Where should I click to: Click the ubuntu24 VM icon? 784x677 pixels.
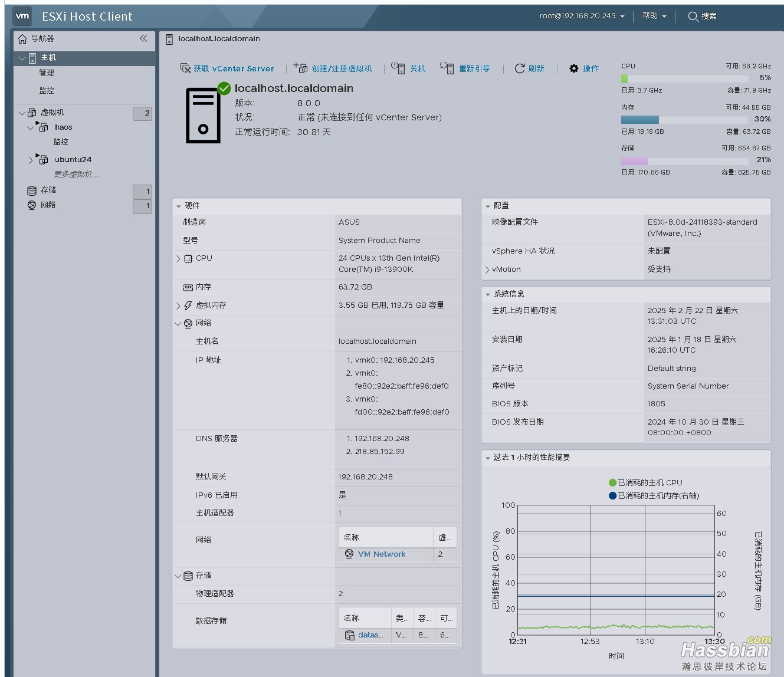[x=42, y=159]
